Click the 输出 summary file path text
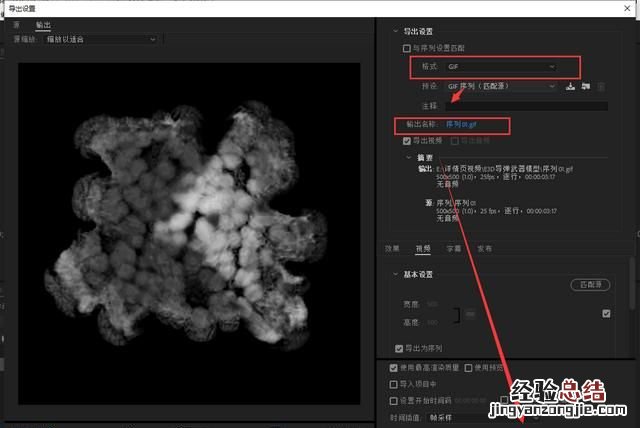 [504, 169]
